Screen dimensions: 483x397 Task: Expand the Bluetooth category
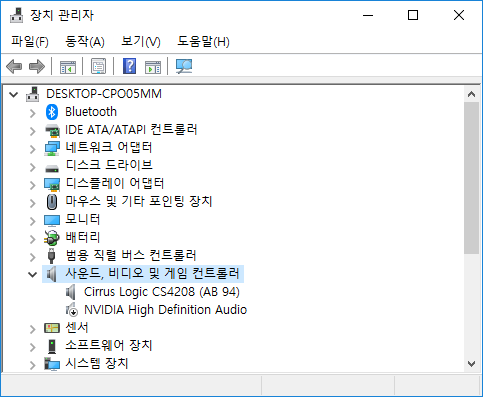tap(32, 113)
